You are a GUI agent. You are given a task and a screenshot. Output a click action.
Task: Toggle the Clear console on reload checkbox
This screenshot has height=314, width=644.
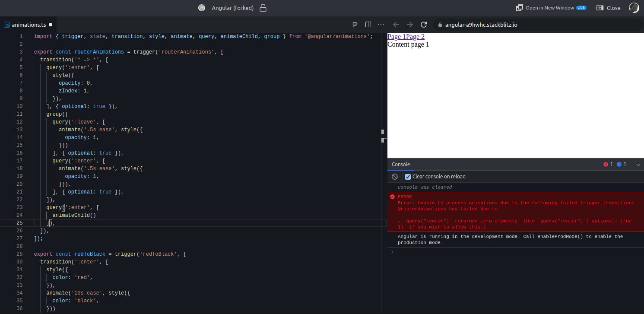pos(408,176)
